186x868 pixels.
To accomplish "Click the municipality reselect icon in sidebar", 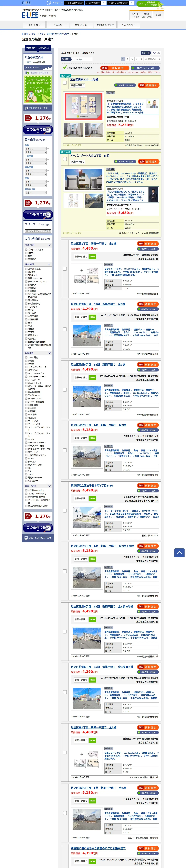I will (26, 108).
